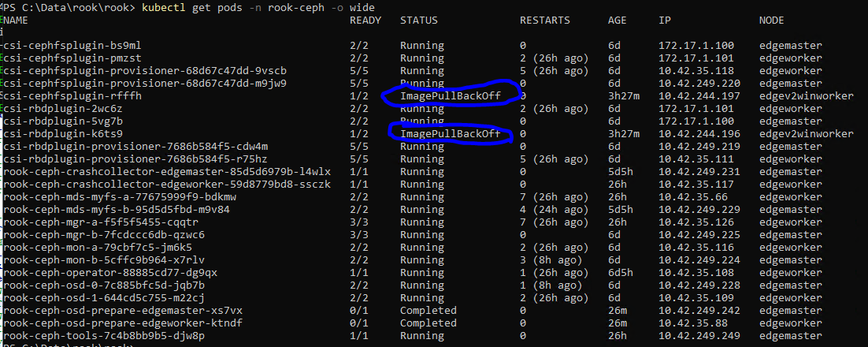Click pod csi-cephfsplugin-provisioner-68d67c47dd-m9jw9
868x347 pixels.
click(x=145, y=84)
